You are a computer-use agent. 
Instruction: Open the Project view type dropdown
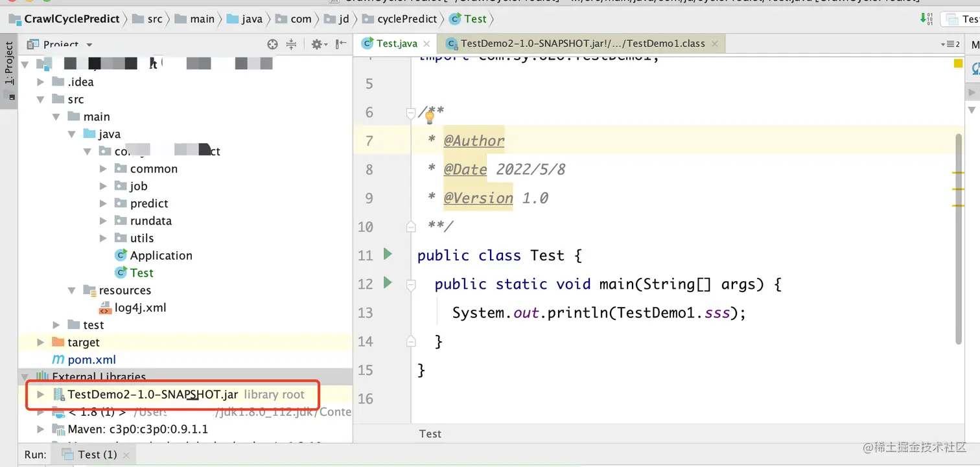[x=89, y=45]
